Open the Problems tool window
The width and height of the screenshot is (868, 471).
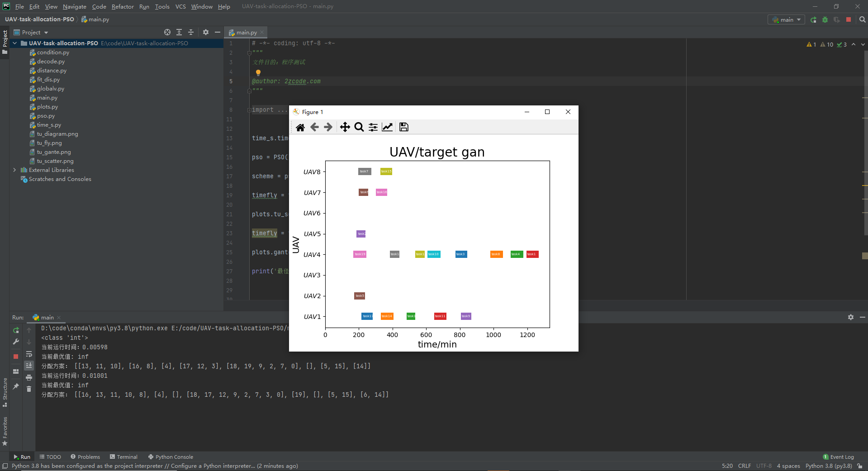click(85, 457)
